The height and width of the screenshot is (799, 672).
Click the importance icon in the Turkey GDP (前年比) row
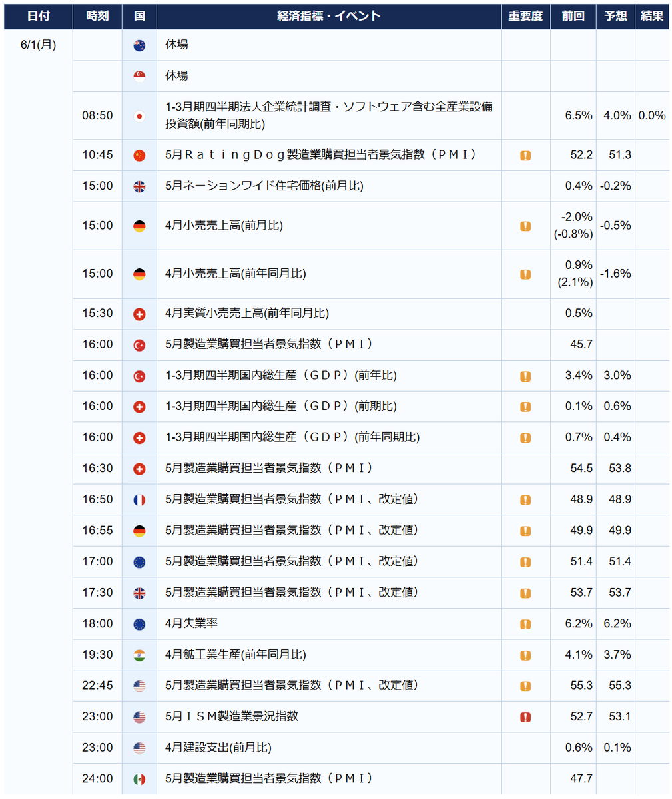[x=525, y=376]
